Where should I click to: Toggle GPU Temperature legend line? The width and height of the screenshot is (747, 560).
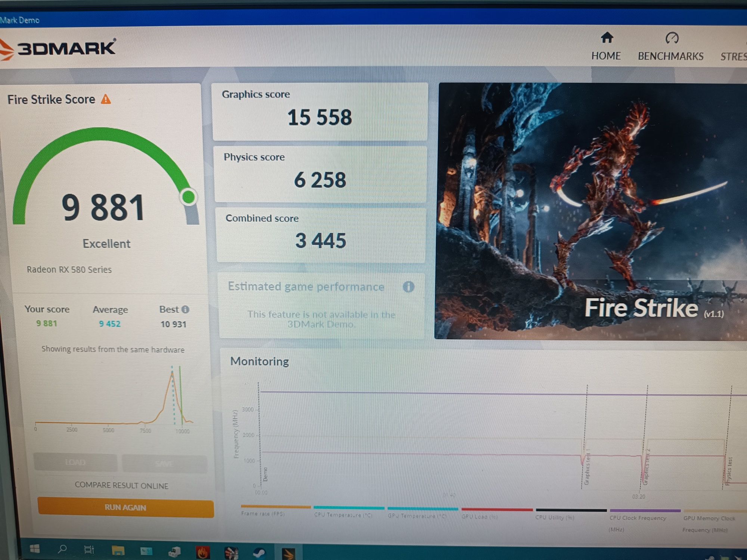point(422,512)
